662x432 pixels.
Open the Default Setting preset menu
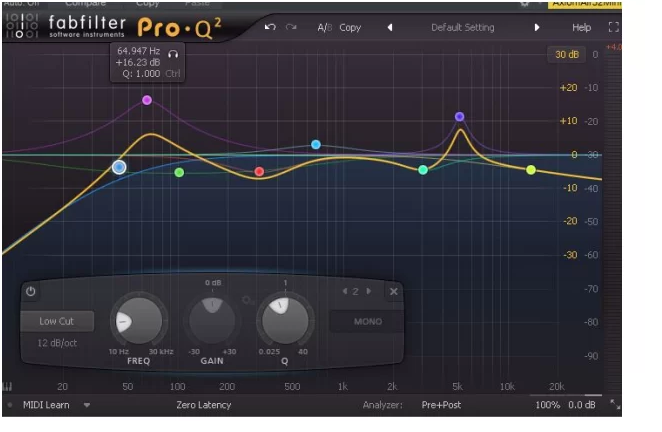463,27
